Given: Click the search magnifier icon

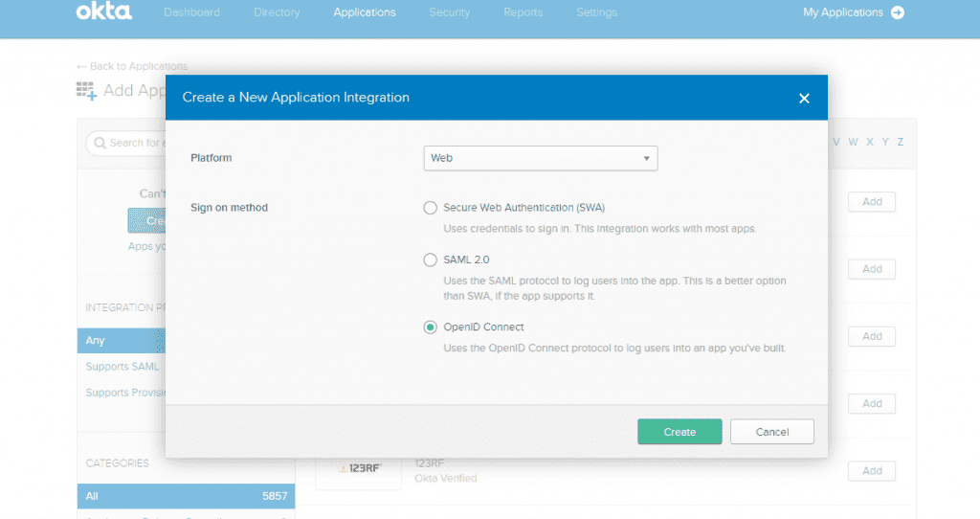Looking at the screenshot, I should coord(100,144).
